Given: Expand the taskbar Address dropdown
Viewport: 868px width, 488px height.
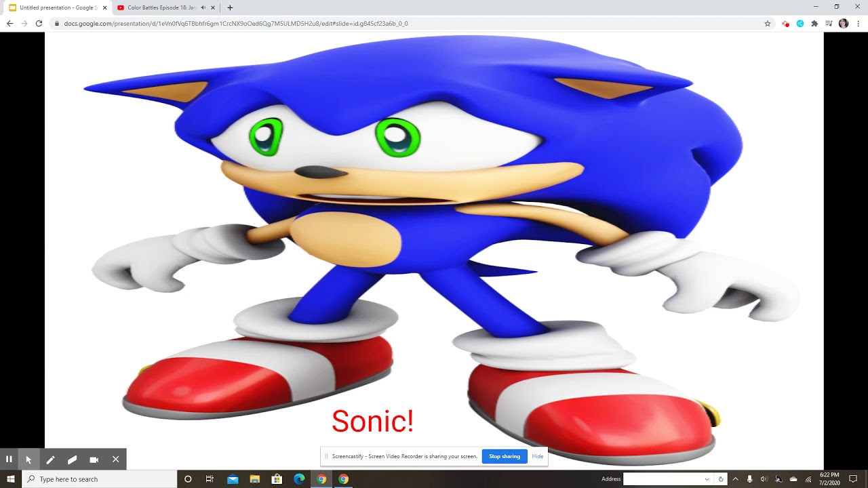Looking at the screenshot, I should click(707, 479).
